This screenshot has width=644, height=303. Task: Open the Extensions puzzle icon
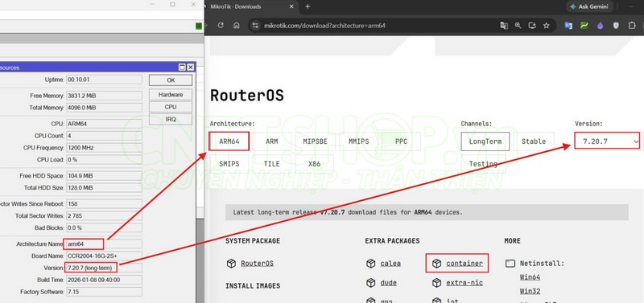(x=632, y=26)
